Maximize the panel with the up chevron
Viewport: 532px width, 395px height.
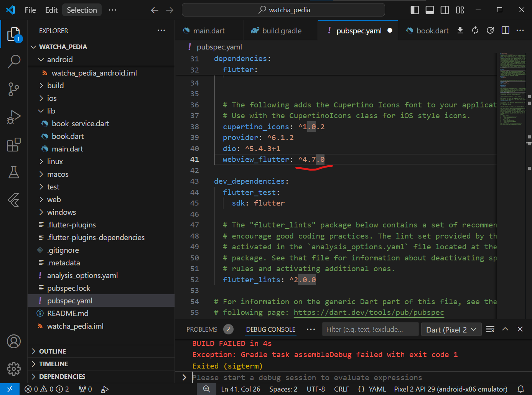point(505,329)
